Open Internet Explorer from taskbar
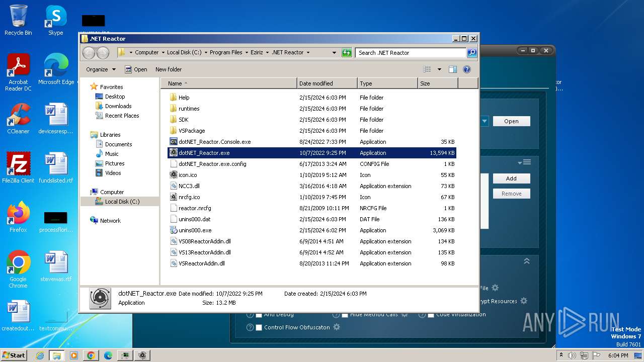The height and width of the screenshot is (362, 644). point(40,355)
